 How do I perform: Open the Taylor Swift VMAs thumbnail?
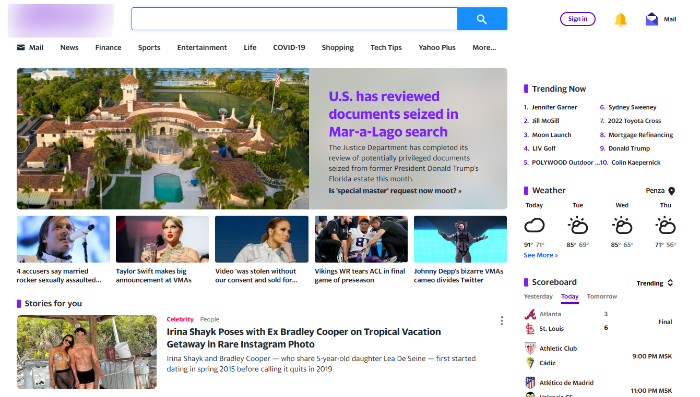click(x=162, y=239)
